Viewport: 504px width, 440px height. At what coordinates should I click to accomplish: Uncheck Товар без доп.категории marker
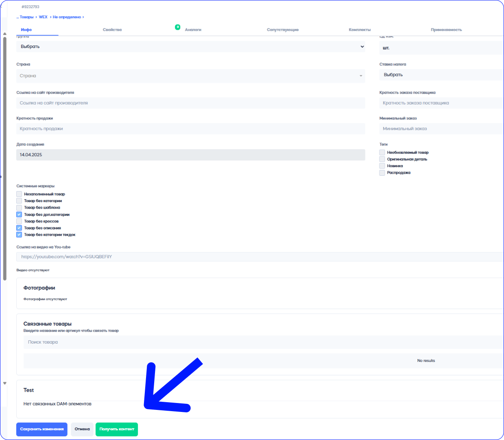tap(19, 214)
